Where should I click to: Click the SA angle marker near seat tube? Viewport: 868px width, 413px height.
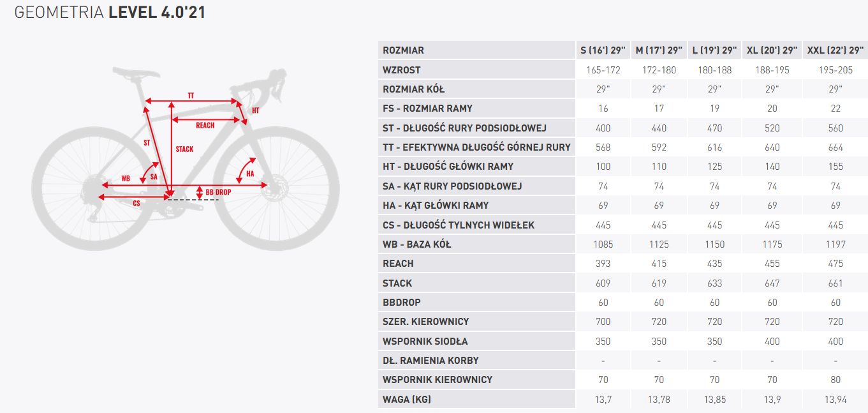point(154,176)
